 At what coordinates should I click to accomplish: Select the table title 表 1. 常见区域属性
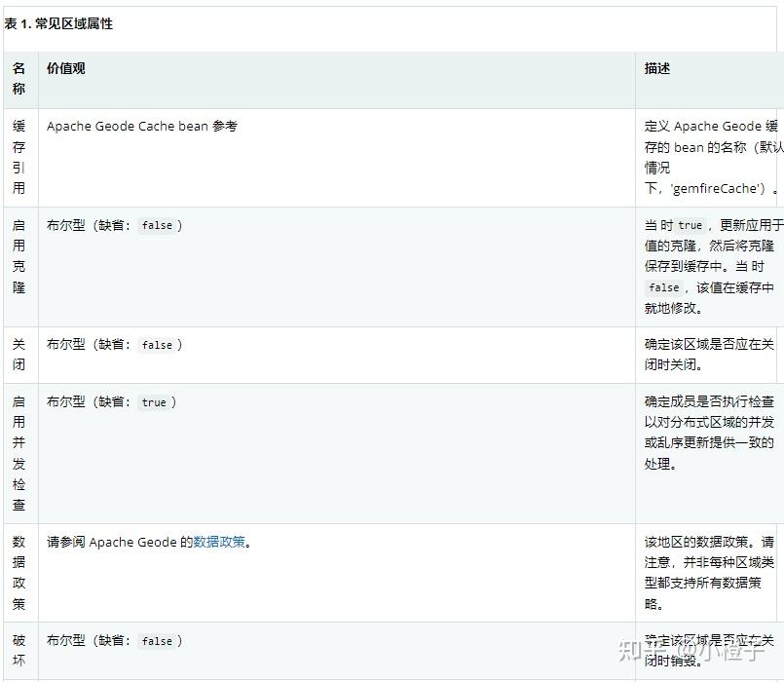click(58, 23)
